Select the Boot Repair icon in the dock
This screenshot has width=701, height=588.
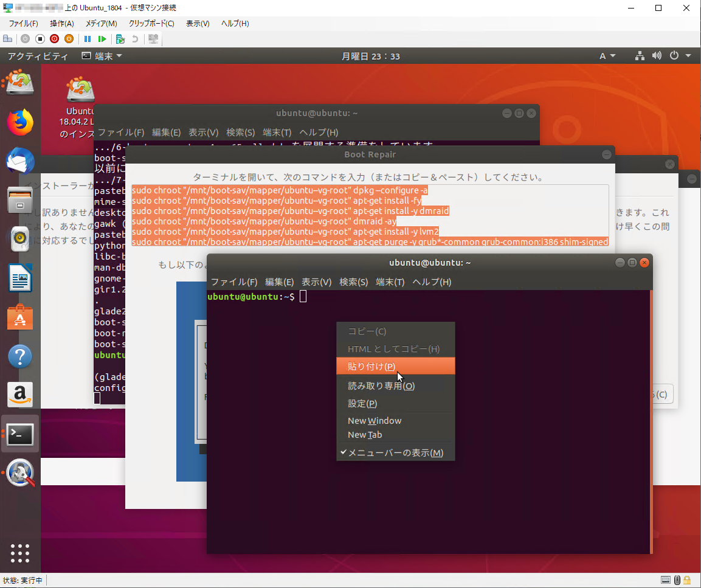tap(20, 472)
